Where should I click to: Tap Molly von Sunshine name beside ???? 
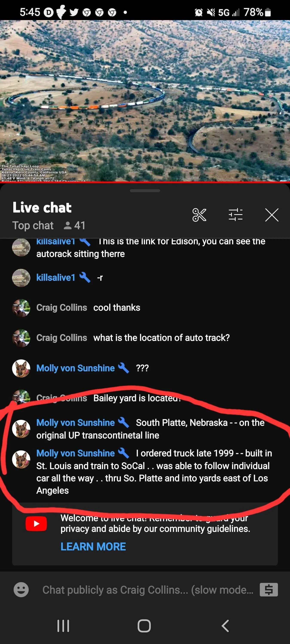pyautogui.click(x=75, y=368)
